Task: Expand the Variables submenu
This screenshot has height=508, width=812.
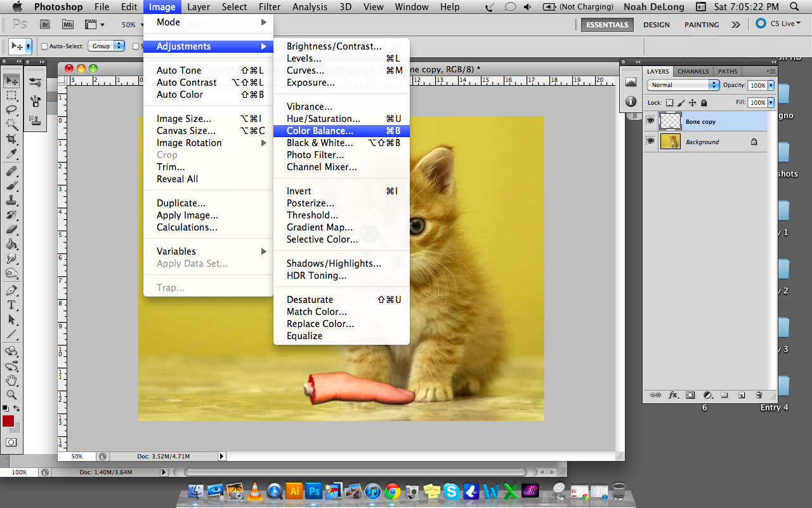Action: coord(208,251)
